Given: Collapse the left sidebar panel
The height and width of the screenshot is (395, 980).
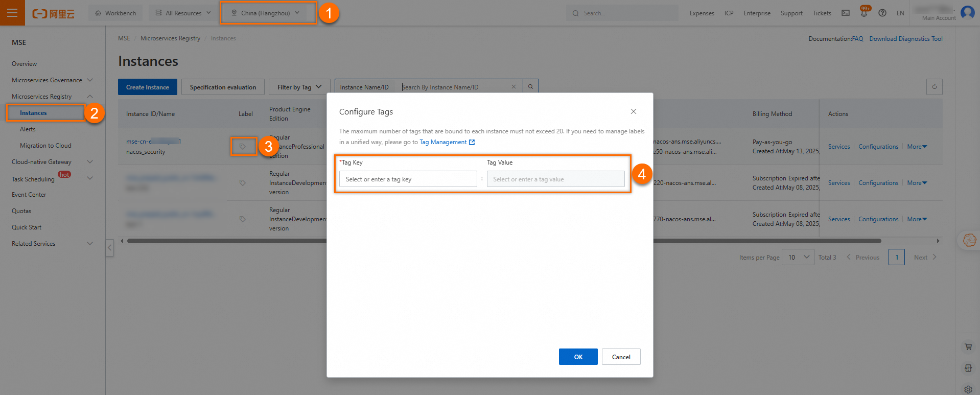Looking at the screenshot, I should [110, 248].
